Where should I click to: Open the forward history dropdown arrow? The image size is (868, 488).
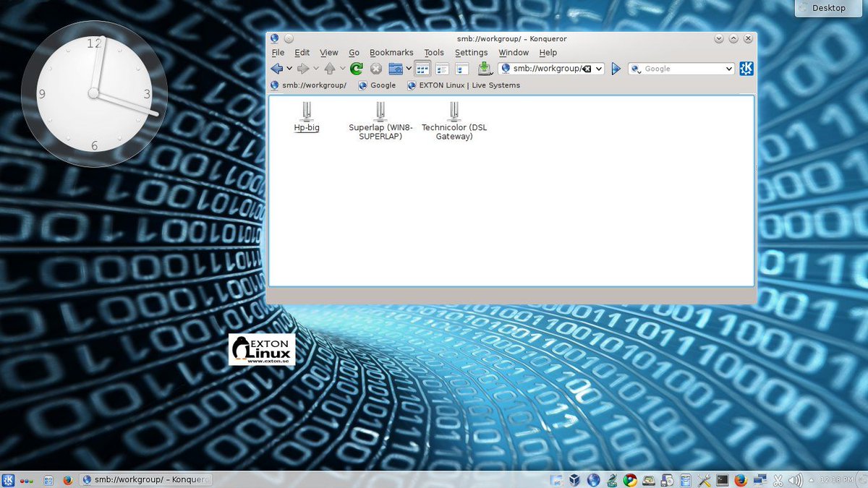click(x=316, y=69)
